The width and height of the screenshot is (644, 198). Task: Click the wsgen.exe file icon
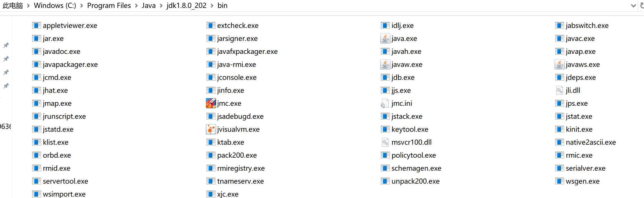point(559,181)
